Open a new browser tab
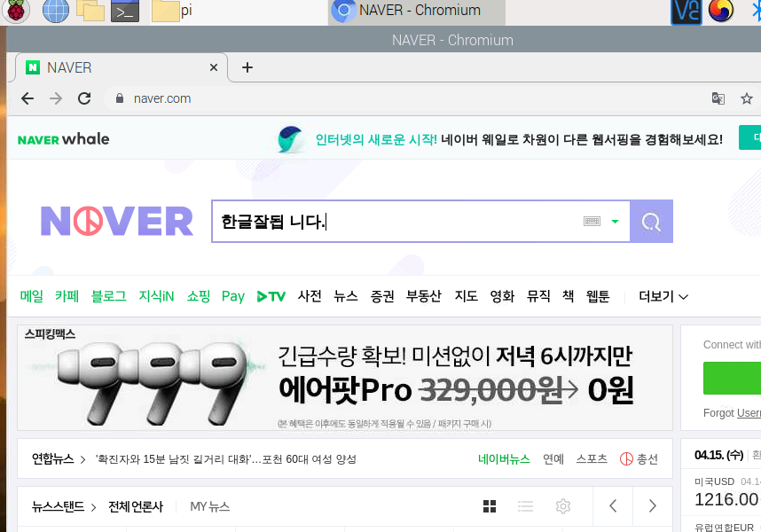 pyautogui.click(x=247, y=67)
